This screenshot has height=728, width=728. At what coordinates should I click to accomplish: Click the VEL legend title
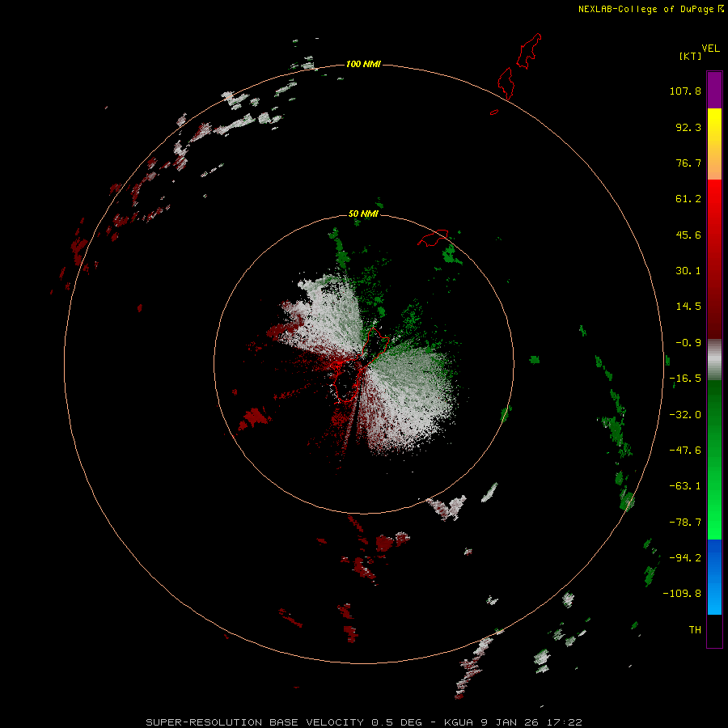coord(710,49)
